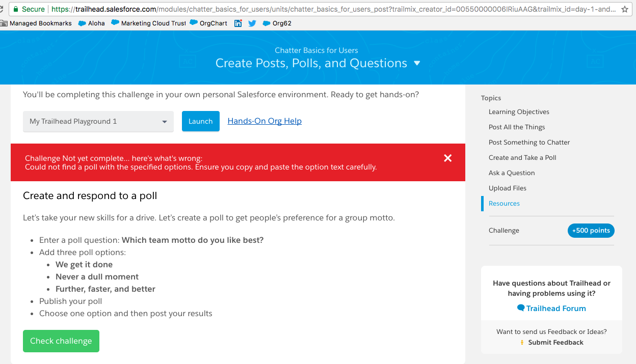This screenshot has height=364, width=636.
Task: Jump to Create and Take a Poll topic
Action: (522, 158)
